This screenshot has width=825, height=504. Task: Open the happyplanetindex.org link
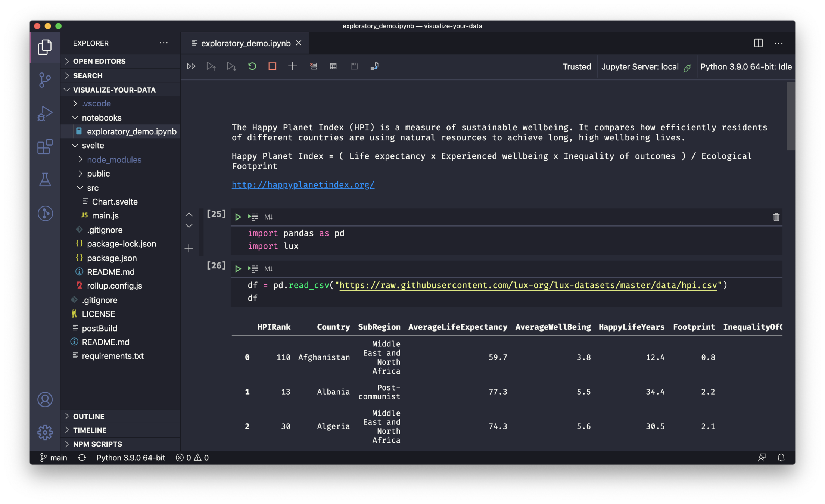point(303,185)
